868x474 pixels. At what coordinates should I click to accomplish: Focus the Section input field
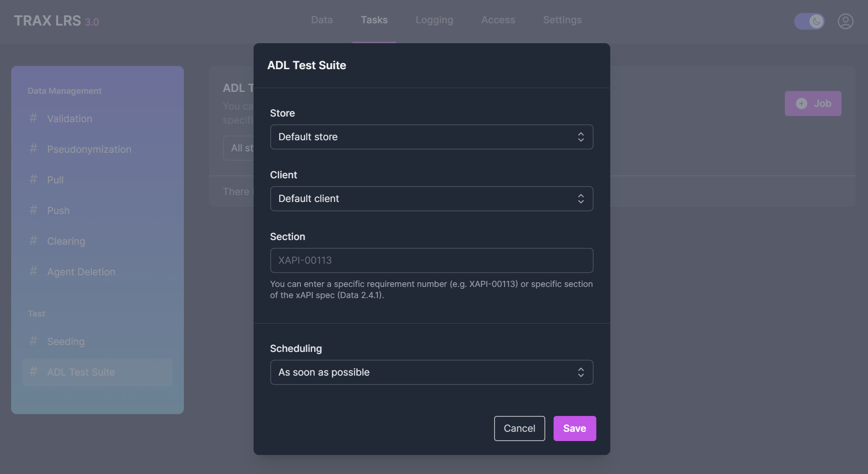[431, 260]
